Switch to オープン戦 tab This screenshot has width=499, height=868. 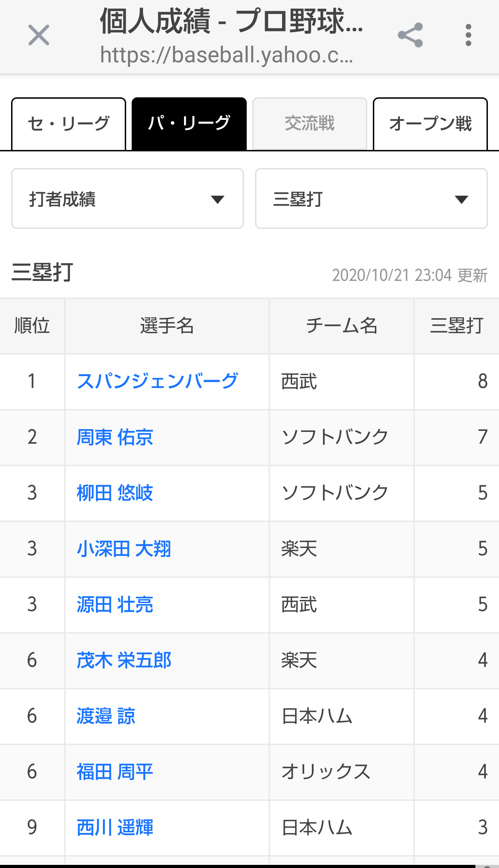pyautogui.click(x=430, y=124)
